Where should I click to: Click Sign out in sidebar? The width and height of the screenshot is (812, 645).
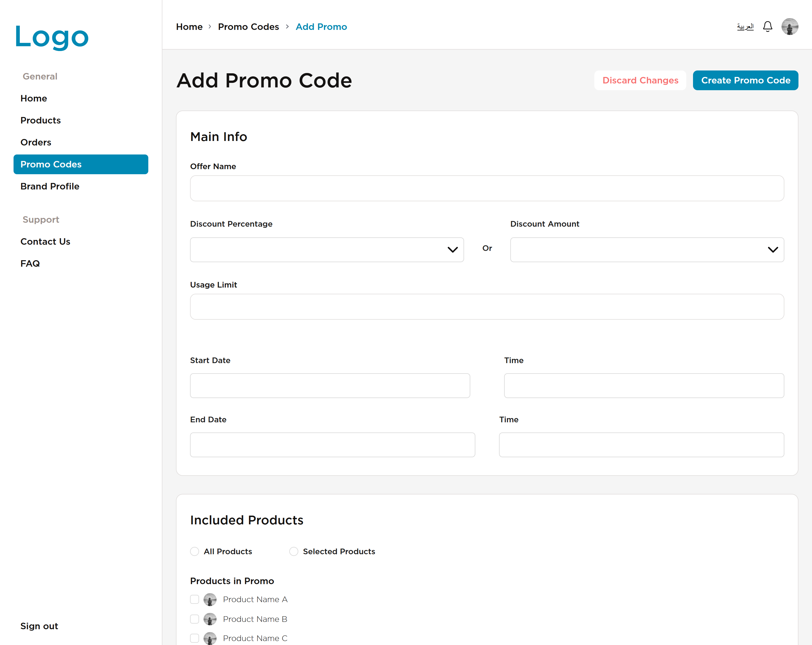click(x=39, y=626)
